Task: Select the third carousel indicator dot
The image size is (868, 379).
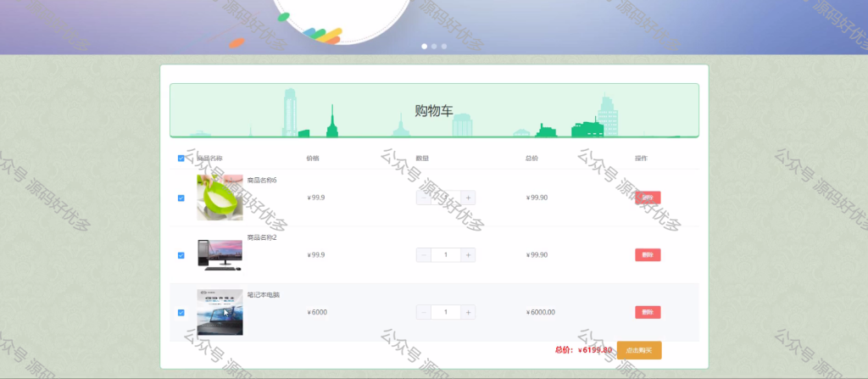Action: coord(444,47)
